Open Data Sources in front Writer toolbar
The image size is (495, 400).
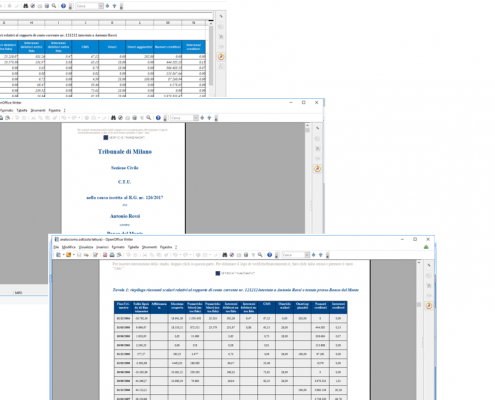pos(246,255)
